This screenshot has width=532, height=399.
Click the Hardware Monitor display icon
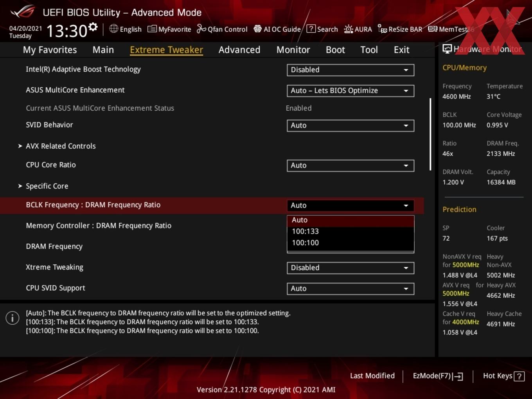coord(447,49)
